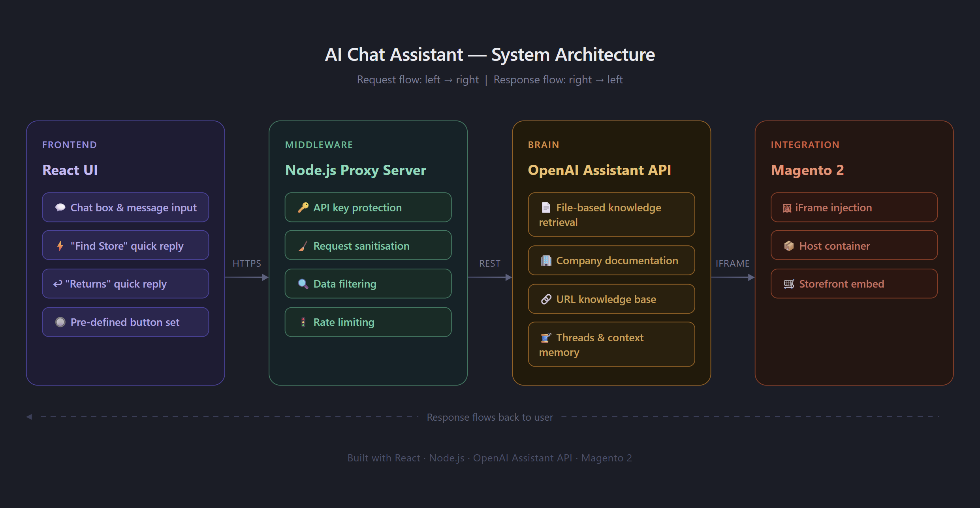Click the BRAIN section label
The image size is (980, 508).
coord(544,145)
